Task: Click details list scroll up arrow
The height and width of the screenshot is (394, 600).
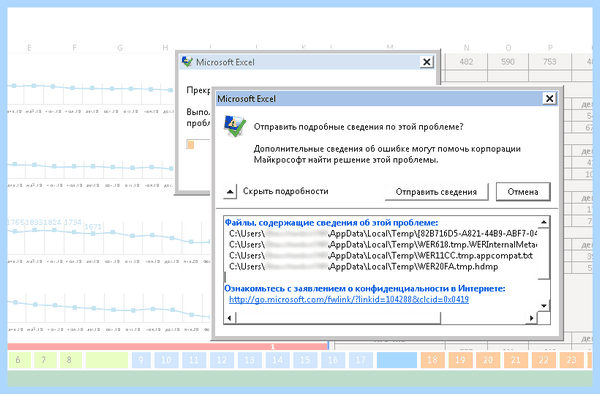Action: (543, 222)
